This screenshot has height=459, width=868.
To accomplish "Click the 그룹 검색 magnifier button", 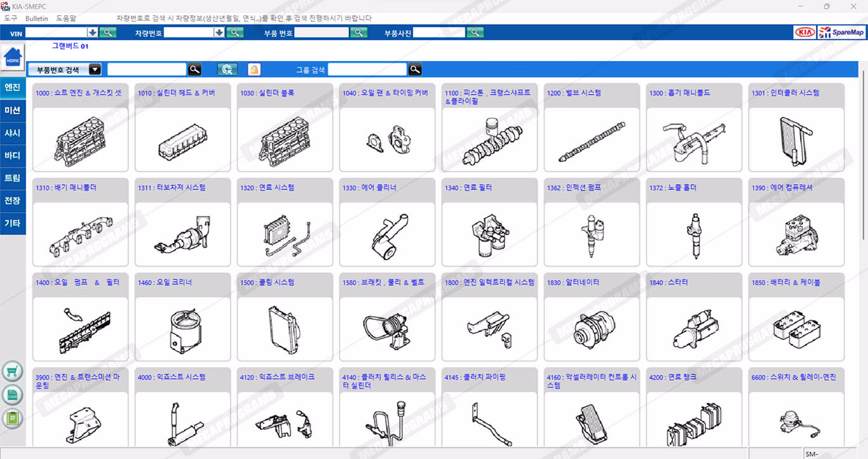I will pos(415,70).
